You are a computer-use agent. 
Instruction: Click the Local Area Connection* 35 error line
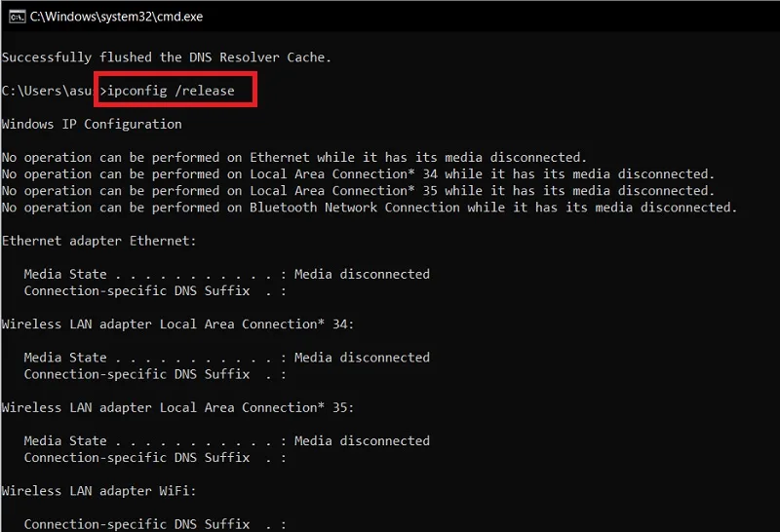pyautogui.click(x=358, y=191)
